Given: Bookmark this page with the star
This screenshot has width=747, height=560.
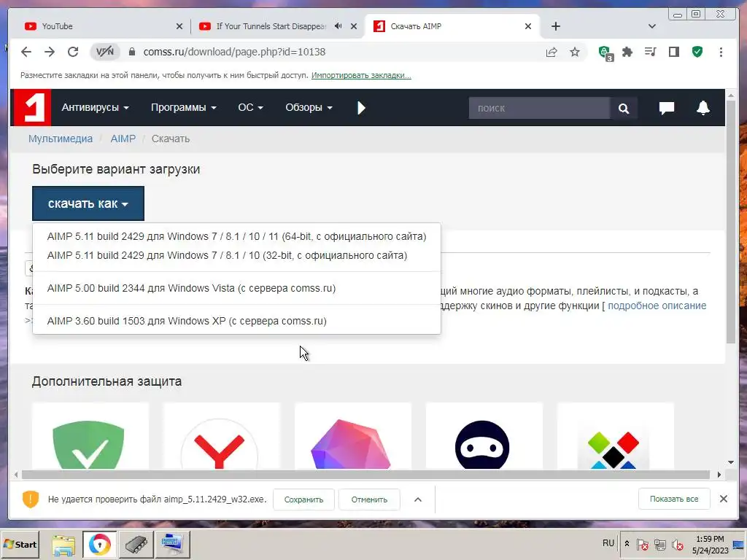Looking at the screenshot, I should pos(575,52).
